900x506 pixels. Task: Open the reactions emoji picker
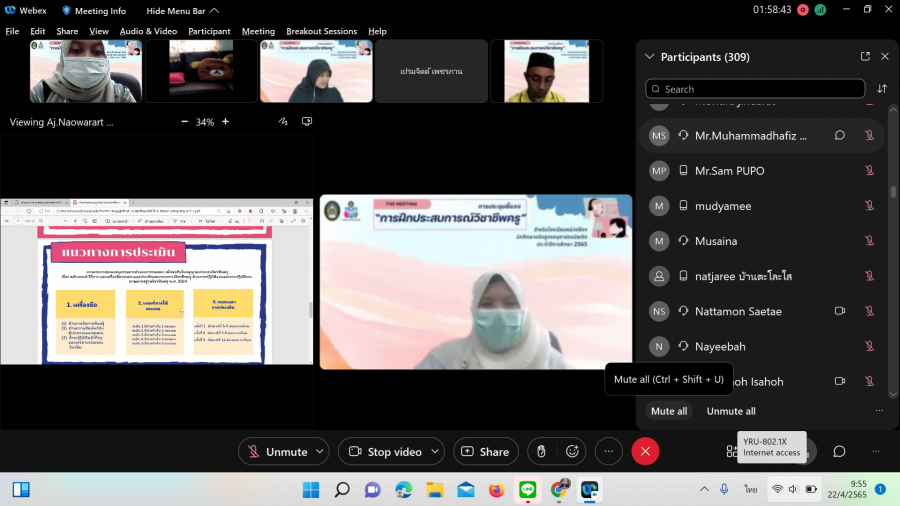(x=572, y=452)
